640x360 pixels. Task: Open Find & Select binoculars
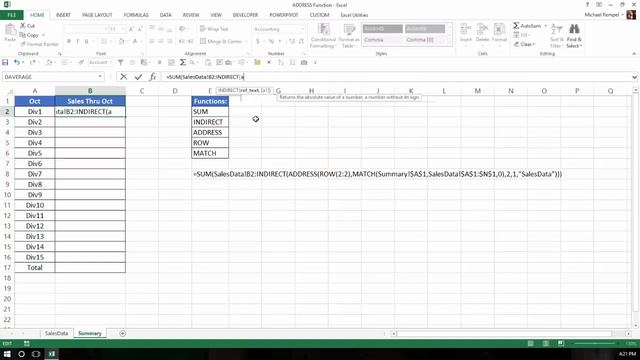pyautogui.click(x=574, y=36)
